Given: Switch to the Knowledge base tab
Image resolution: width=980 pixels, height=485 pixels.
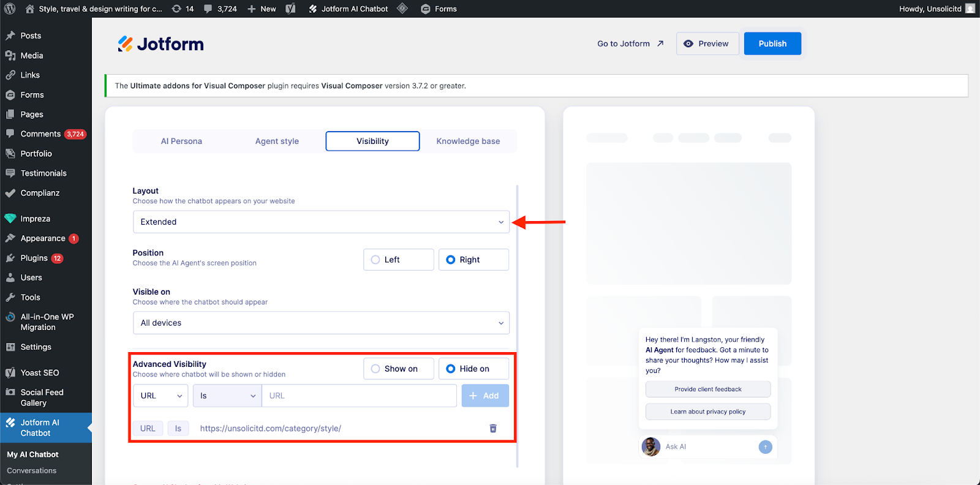Looking at the screenshot, I should (x=468, y=141).
